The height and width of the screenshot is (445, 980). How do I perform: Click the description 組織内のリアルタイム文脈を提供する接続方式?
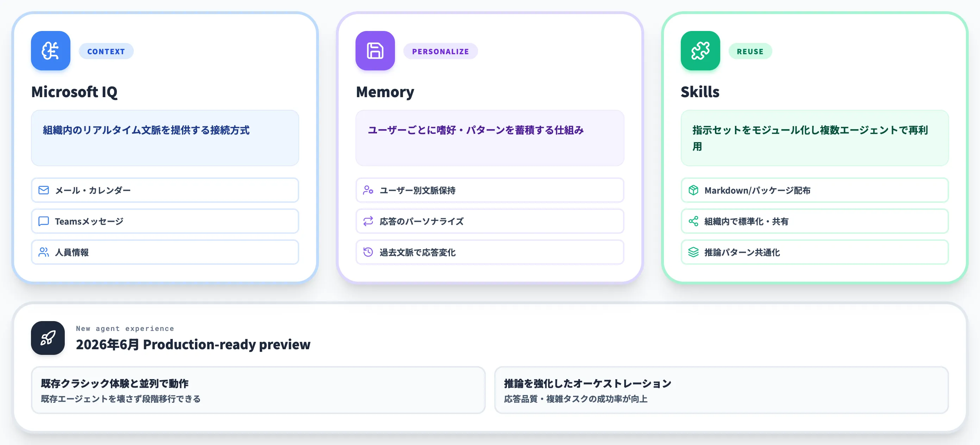point(146,130)
